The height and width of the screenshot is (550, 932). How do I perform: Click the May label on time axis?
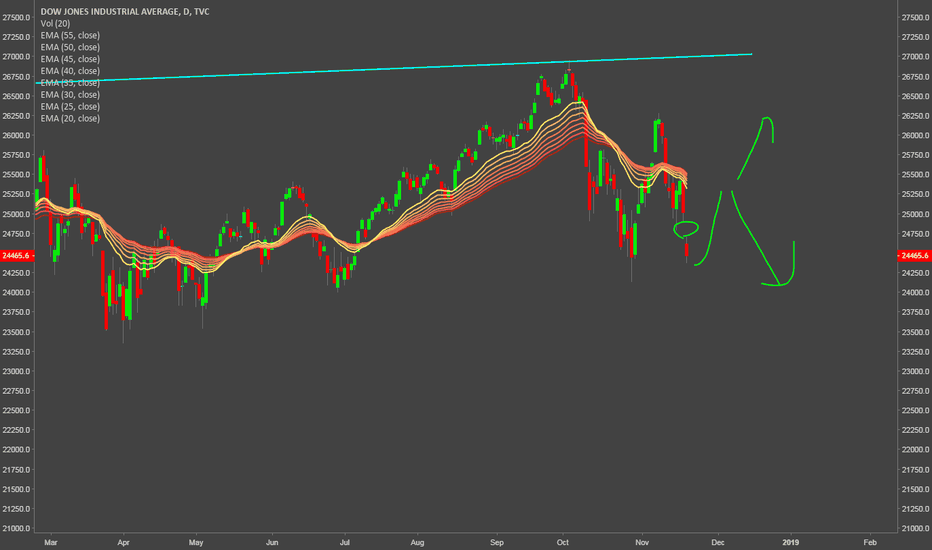pos(196,542)
